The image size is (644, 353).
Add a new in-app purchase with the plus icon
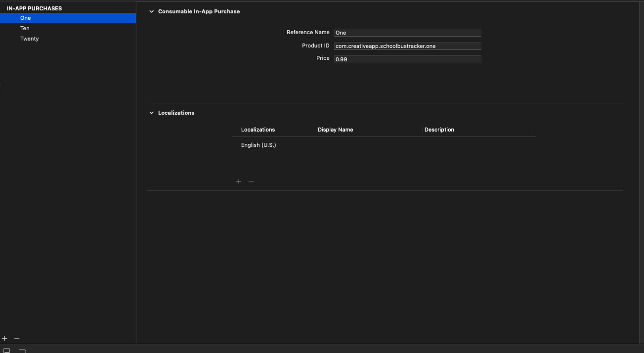[x=4, y=338]
